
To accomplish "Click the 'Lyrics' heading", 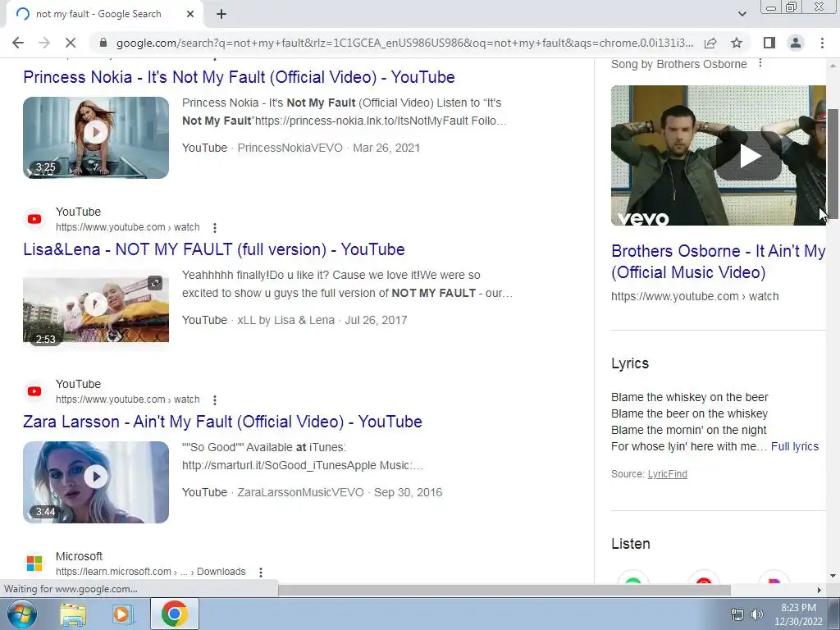I will click(630, 363).
